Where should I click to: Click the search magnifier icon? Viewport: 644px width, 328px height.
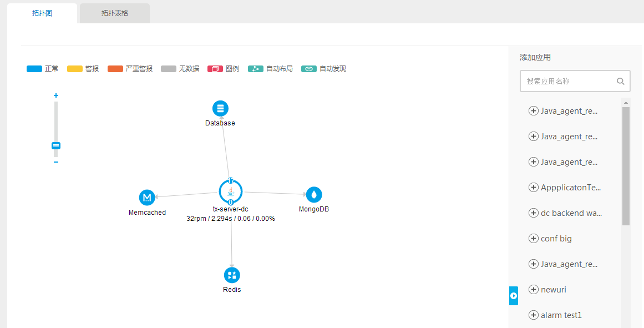tap(621, 81)
